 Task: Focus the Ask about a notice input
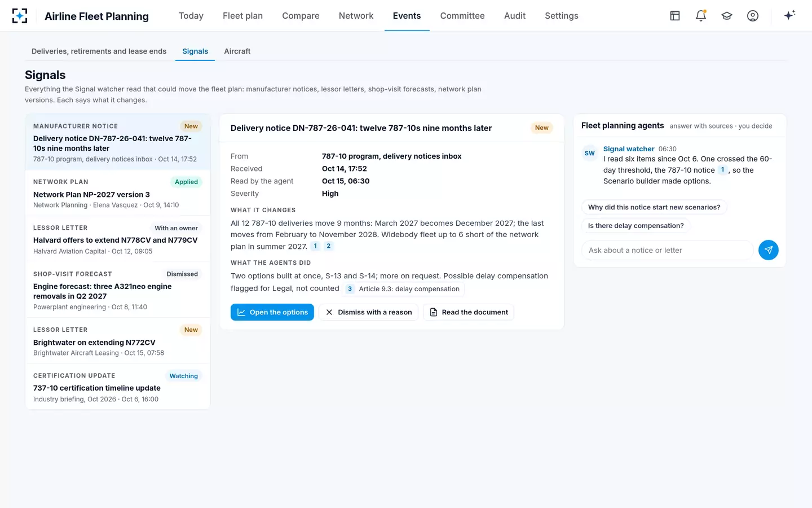[x=667, y=250]
